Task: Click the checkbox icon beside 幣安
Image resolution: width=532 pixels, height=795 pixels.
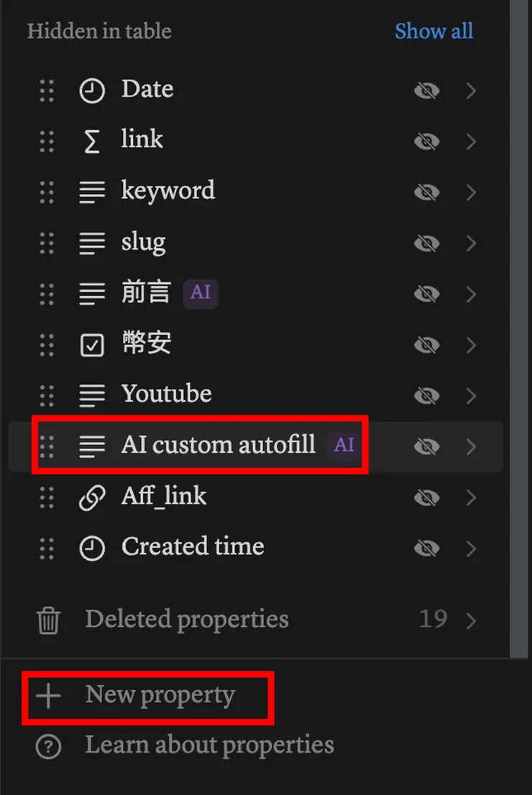Action: 92,346
